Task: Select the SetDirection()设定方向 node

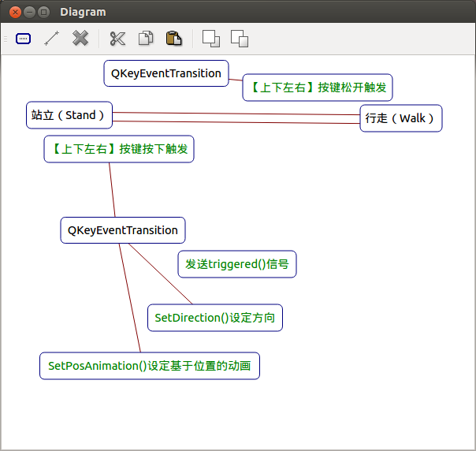Action: [x=215, y=318]
